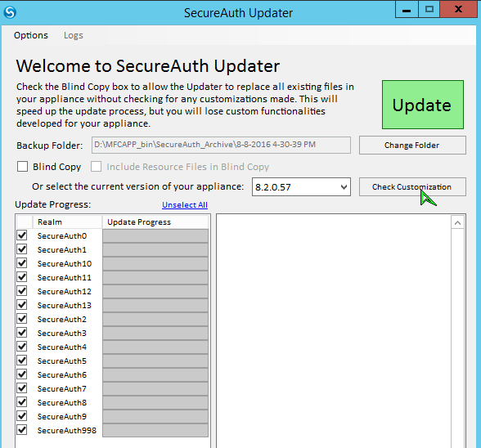Uncheck the SecureAuth998 realm checkbox
The height and width of the screenshot is (448, 481).
[x=22, y=430]
